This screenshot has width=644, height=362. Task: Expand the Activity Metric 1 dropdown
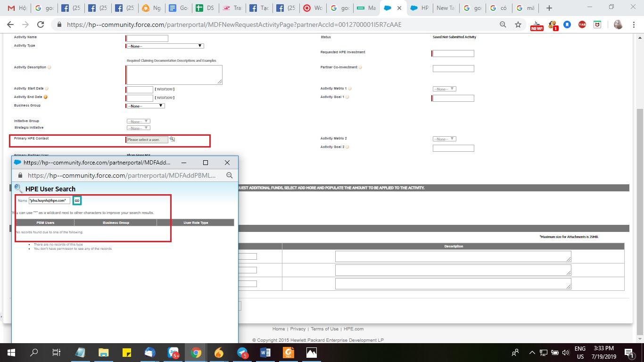click(x=444, y=89)
